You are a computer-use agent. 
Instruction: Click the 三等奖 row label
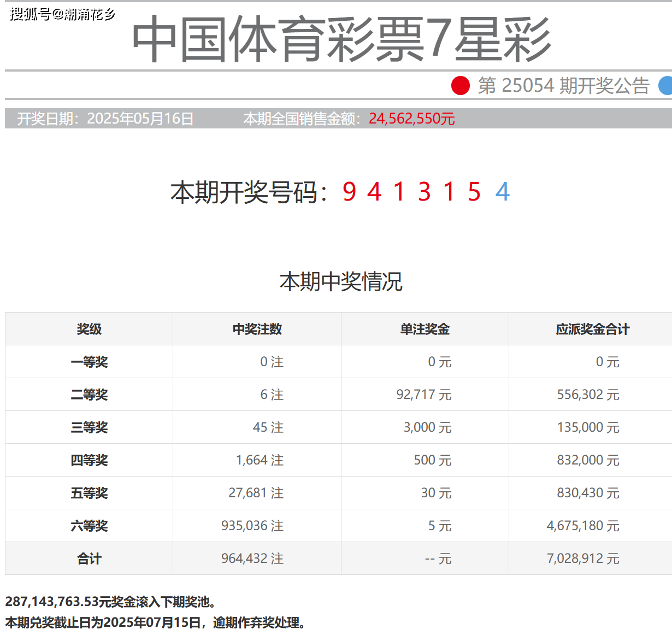[x=89, y=427]
